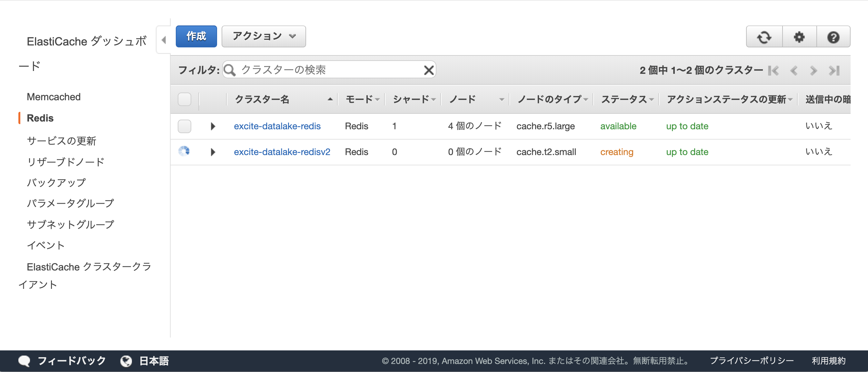Click up to date for excite-datalake-redis

(687, 126)
